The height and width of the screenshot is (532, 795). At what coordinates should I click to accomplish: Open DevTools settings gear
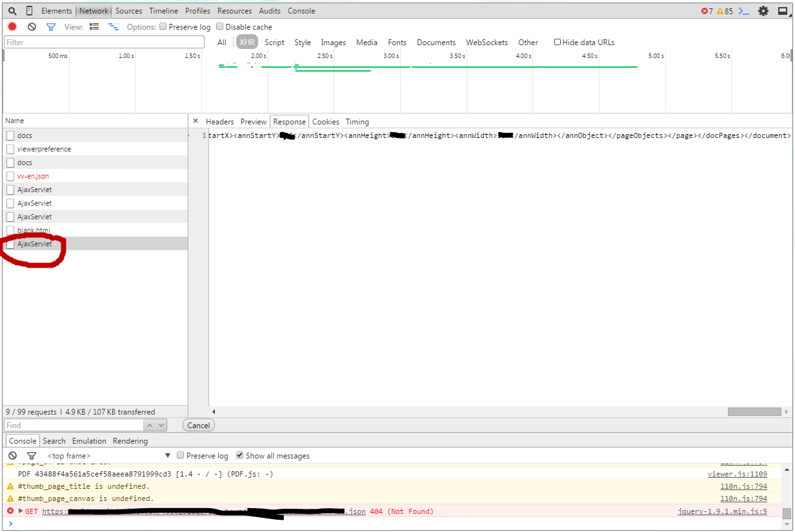pos(763,11)
